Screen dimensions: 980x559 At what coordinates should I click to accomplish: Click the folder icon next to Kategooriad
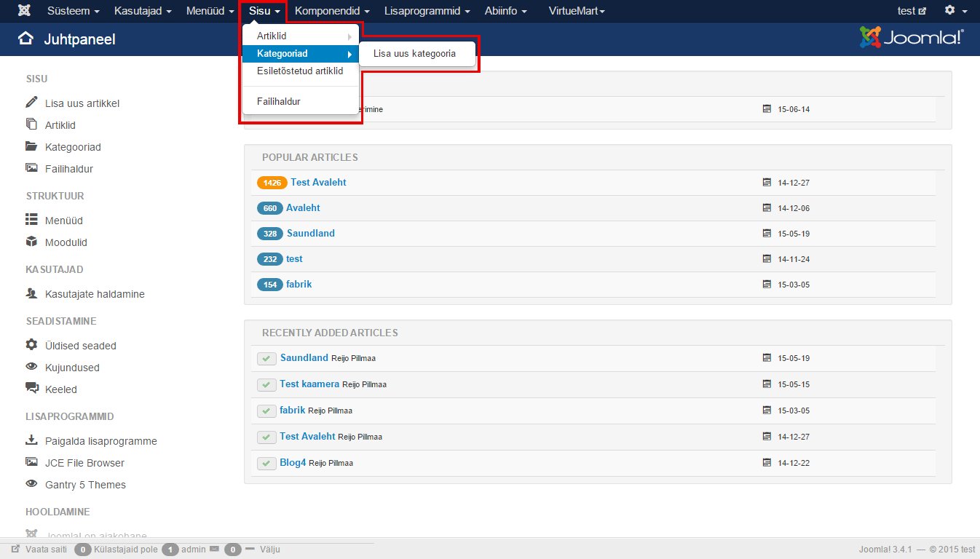click(31, 146)
